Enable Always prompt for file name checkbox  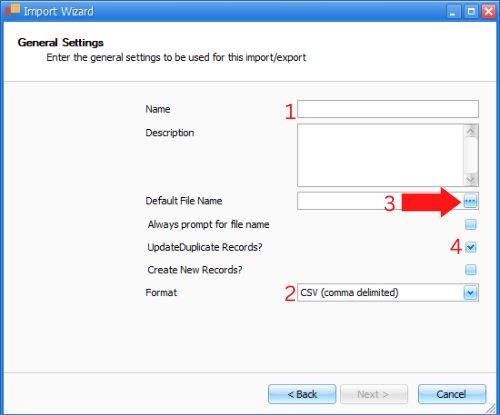click(471, 224)
